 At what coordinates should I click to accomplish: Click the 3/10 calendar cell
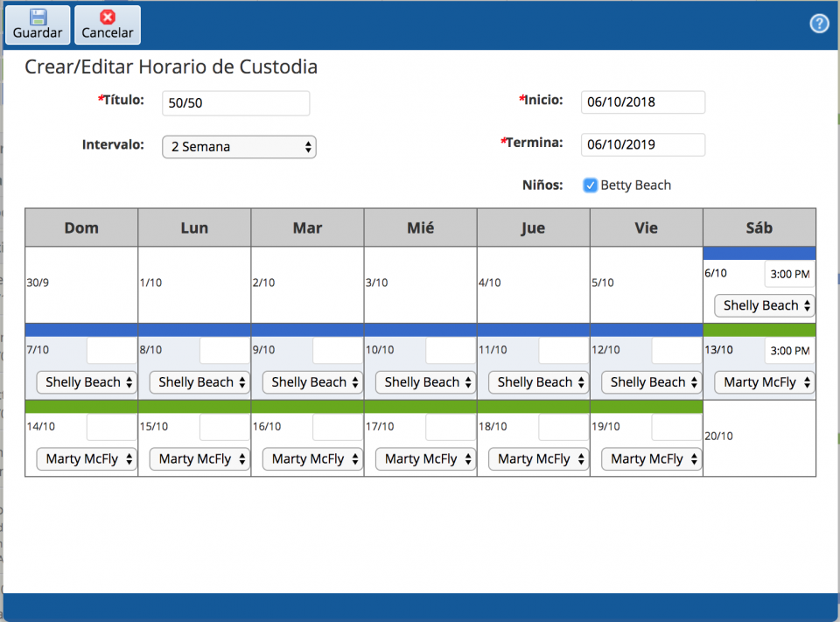click(x=421, y=284)
